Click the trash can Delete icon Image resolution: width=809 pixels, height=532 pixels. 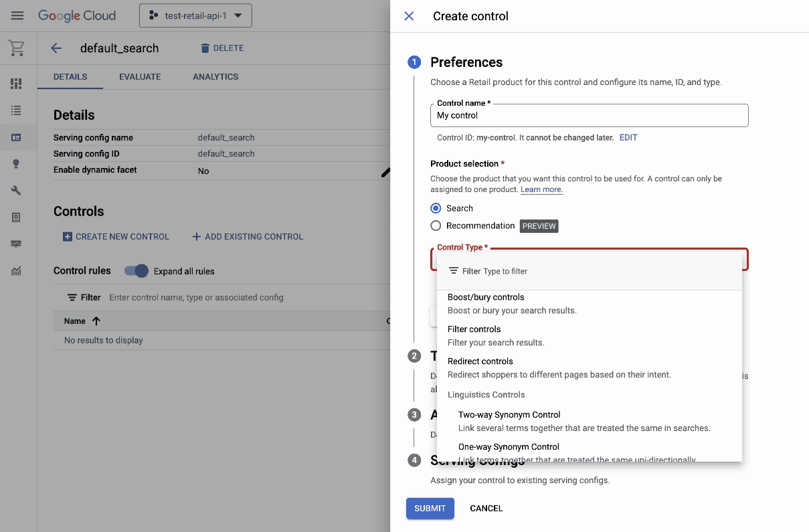[205, 48]
